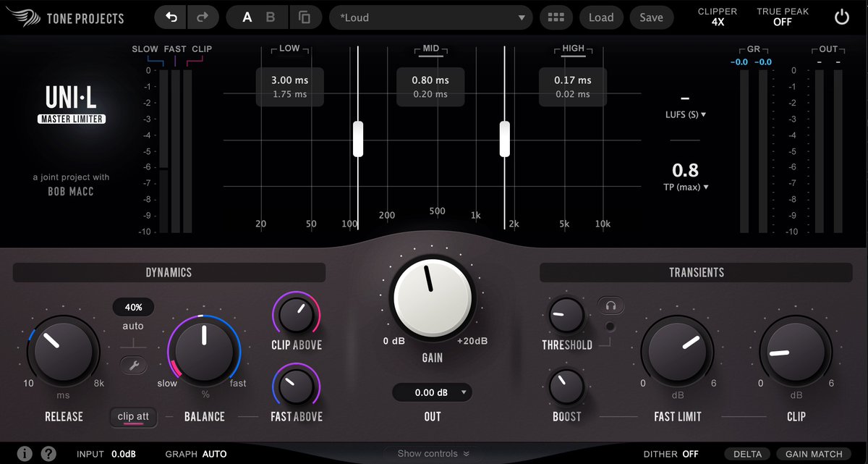The image size is (868, 464).
Task: Click the CLIP knob in Transients
Action: click(796, 352)
